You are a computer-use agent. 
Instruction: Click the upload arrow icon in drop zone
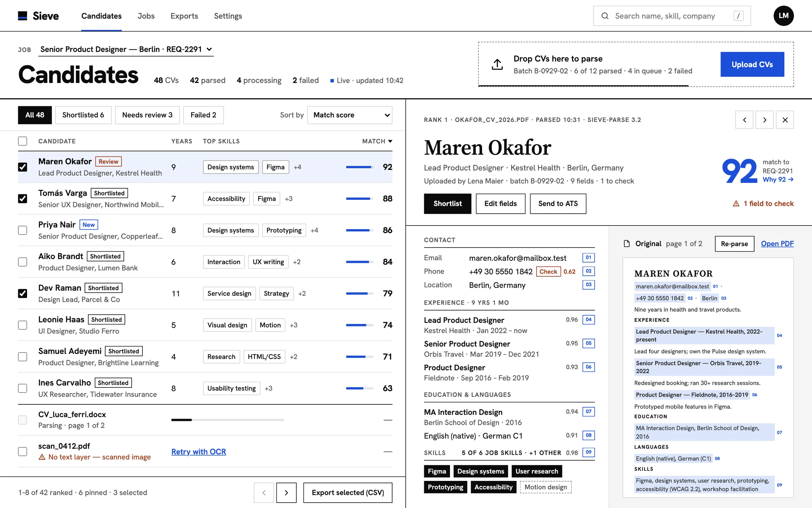pos(497,64)
